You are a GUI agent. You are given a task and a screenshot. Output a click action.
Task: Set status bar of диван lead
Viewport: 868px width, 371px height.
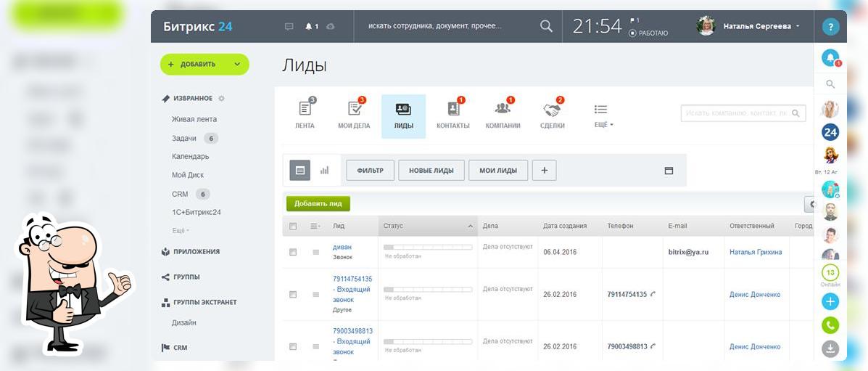428,248
